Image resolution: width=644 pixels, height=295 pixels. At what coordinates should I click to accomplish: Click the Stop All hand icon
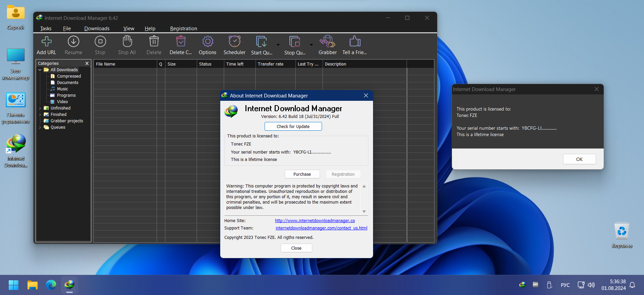coord(127,42)
